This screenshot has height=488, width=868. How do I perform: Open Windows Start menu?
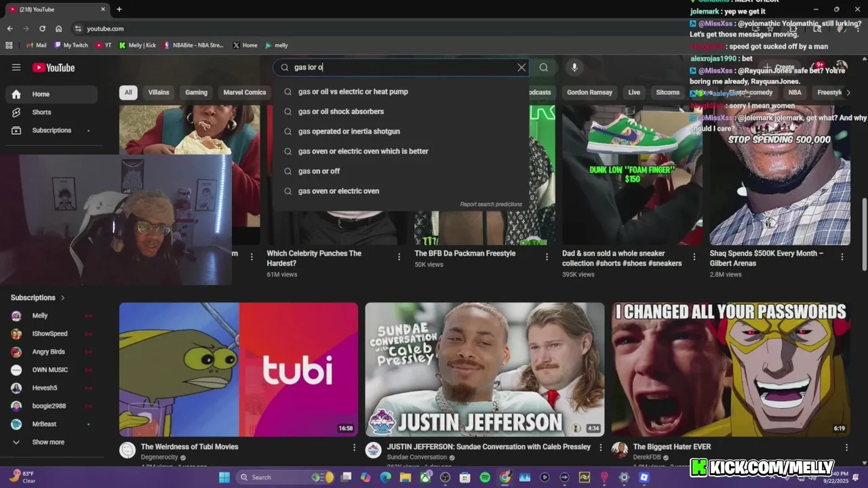click(224, 477)
